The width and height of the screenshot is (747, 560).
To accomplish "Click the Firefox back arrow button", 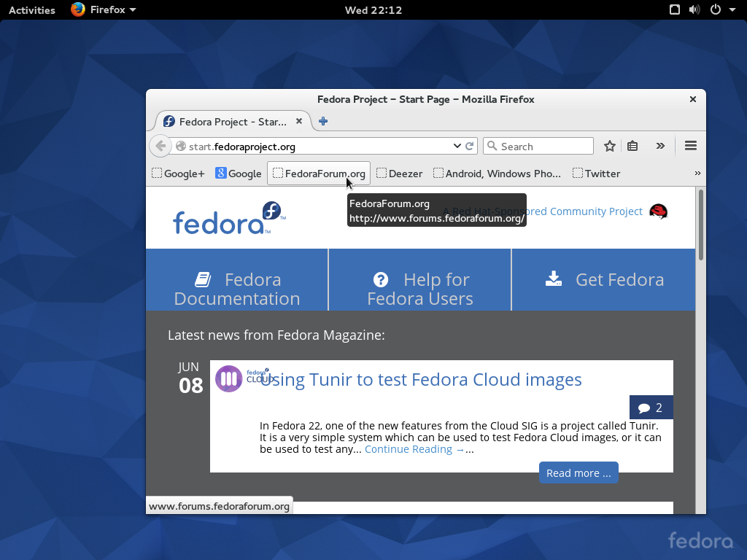I will click(x=160, y=146).
